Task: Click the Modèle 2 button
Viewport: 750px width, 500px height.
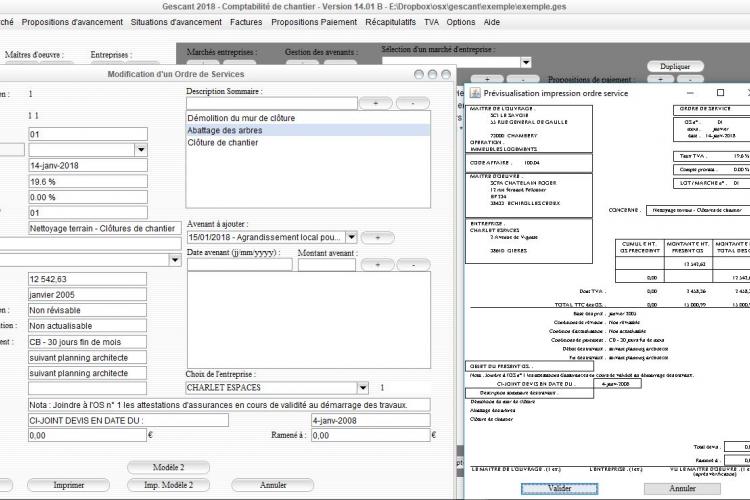Action: (168, 467)
